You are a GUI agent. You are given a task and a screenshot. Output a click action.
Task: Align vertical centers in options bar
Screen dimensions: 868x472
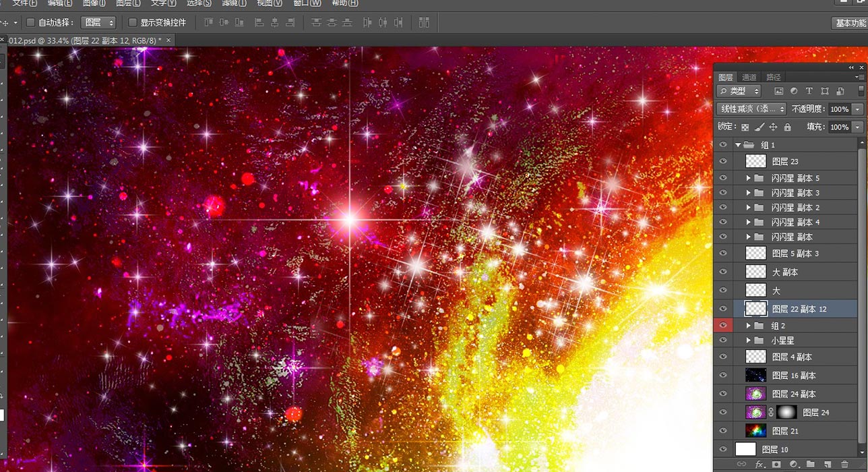pyautogui.click(x=224, y=22)
